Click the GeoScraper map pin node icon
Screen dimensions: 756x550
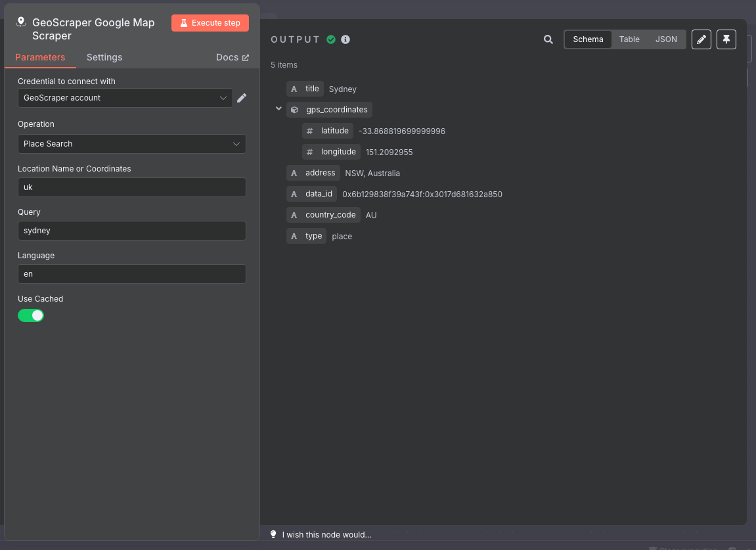click(x=21, y=22)
